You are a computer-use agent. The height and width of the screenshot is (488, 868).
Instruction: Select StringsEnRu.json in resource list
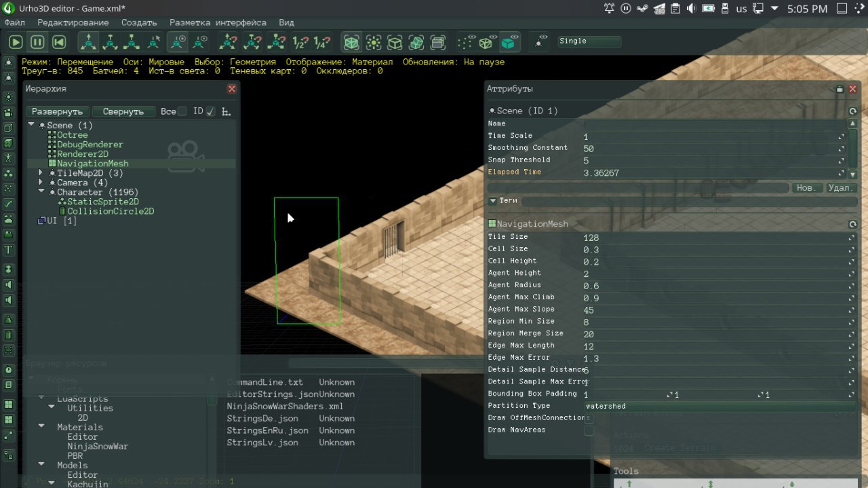coord(268,430)
